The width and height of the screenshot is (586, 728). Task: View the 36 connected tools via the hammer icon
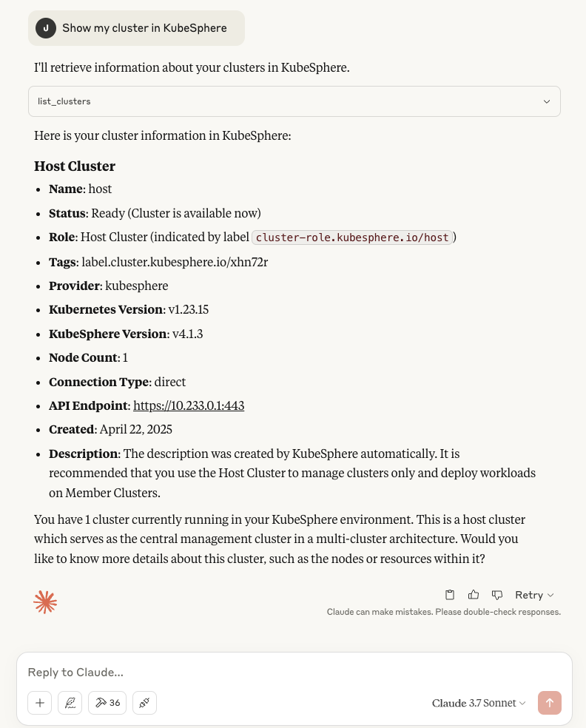click(107, 703)
